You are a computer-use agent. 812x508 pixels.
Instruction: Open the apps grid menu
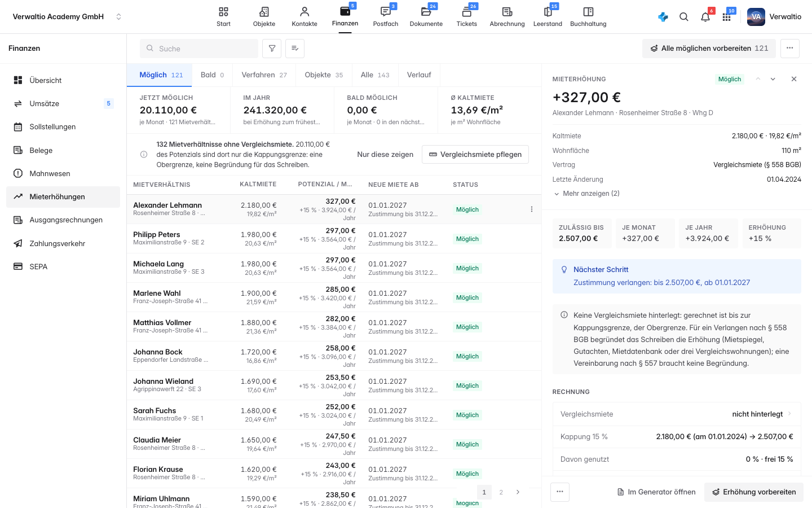pyautogui.click(x=727, y=17)
